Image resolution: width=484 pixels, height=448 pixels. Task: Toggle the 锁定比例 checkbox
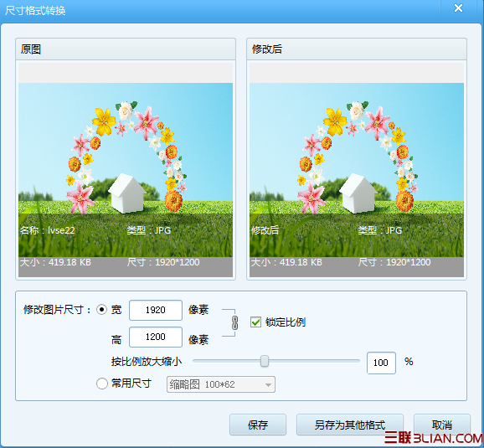[x=255, y=322]
